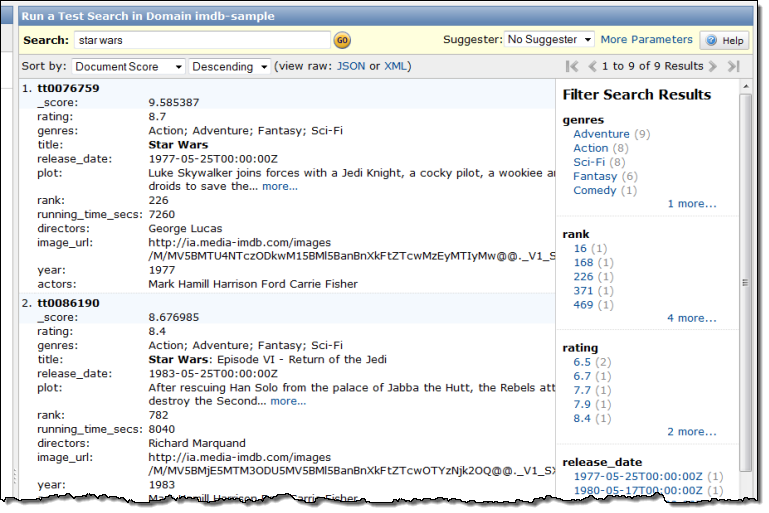The image size is (769, 513).
Task: Open the Help button
Action: pos(725,41)
